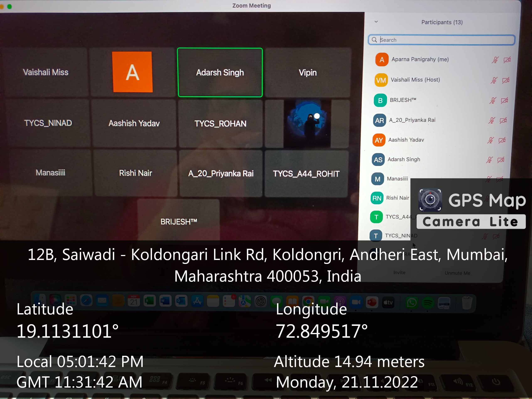Click the Invite button

[399, 272]
